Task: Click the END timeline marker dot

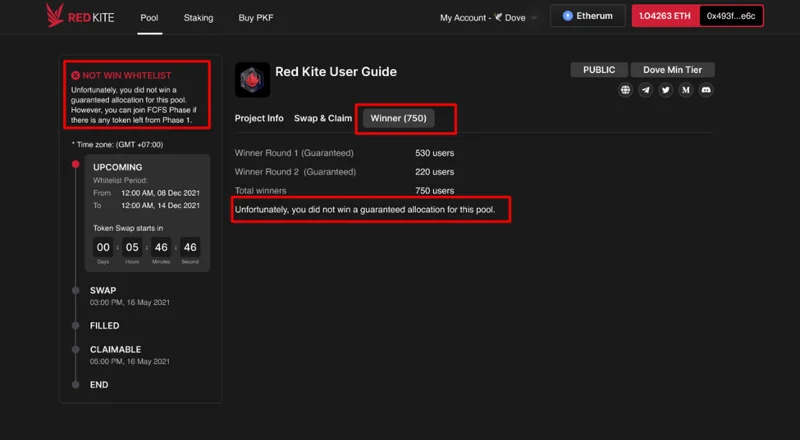Action: (76, 385)
